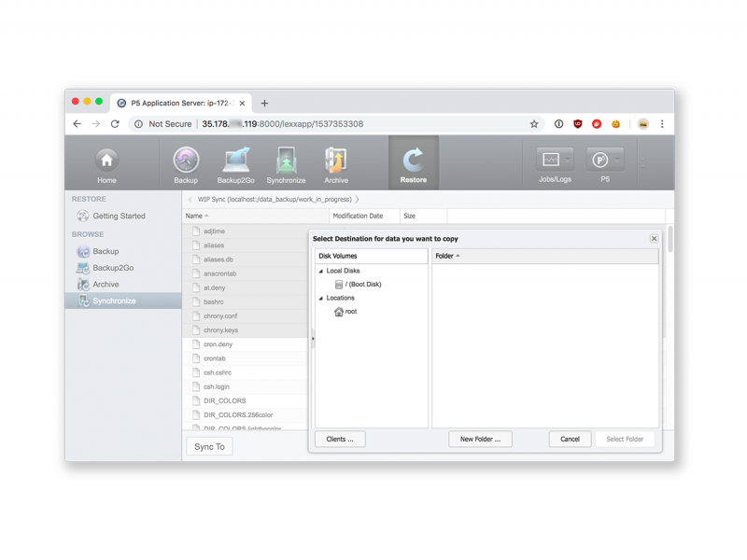The image size is (747, 560).
Task: Click the WIP Sync breadcrumb path
Action: click(275, 200)
